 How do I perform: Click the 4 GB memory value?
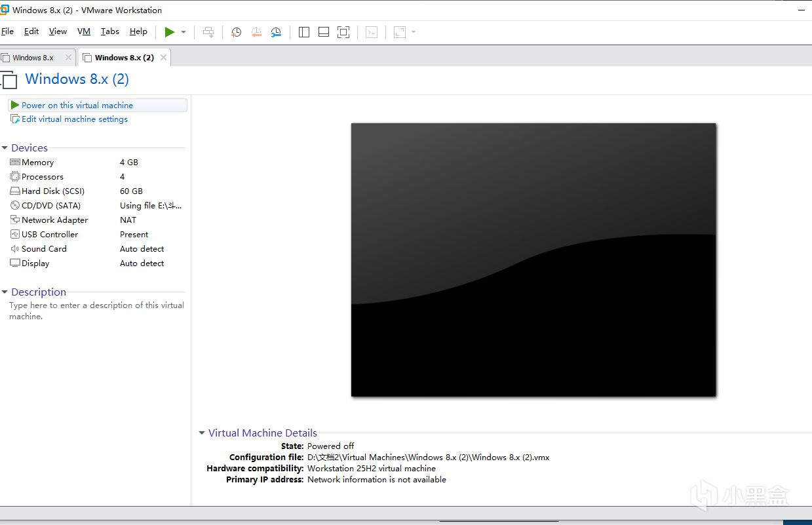(x=129, y=163)
